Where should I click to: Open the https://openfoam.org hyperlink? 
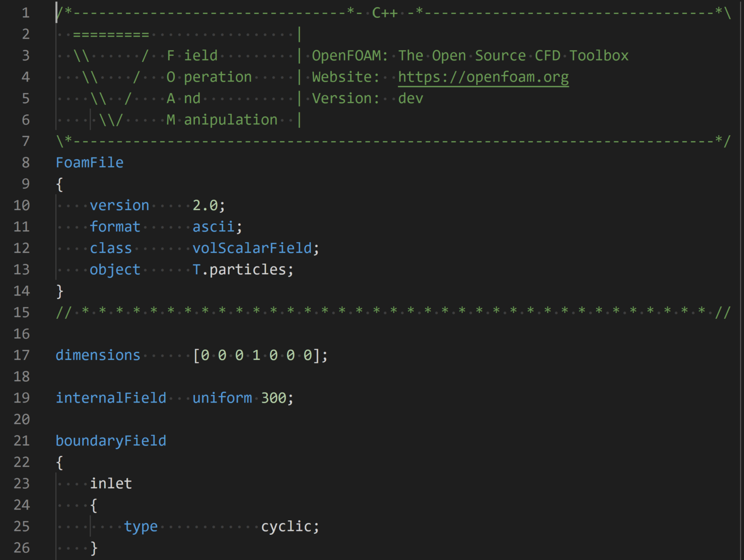(483, 77)
